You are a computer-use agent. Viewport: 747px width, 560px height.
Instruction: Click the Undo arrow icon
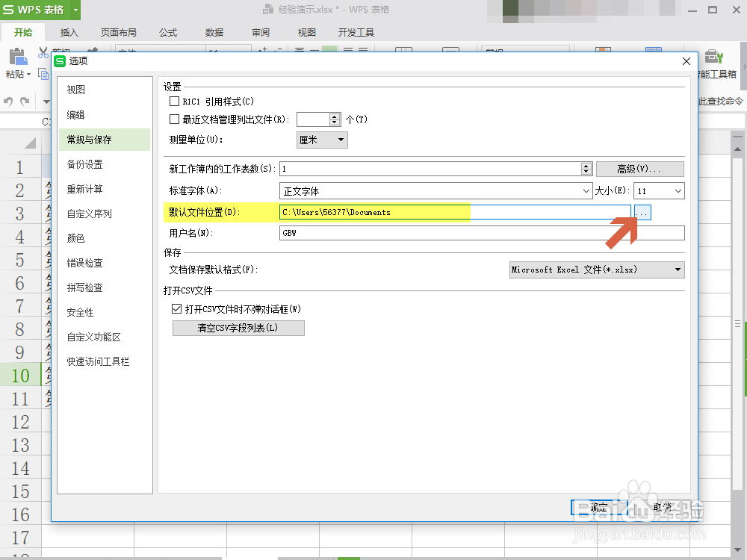9,100
